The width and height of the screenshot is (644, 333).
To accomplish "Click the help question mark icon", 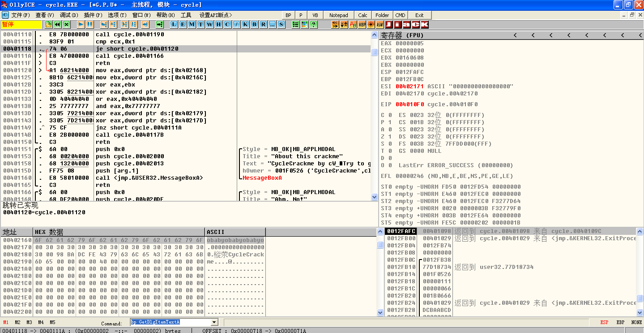I will point(313,24).
